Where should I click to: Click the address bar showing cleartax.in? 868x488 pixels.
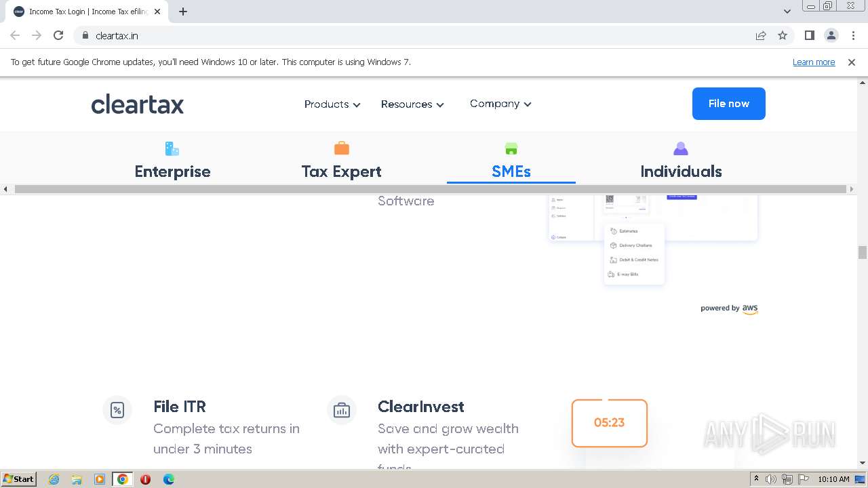[x=407, y=36]
